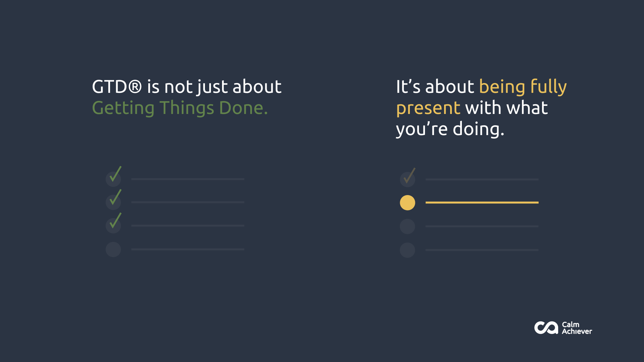
Task: Click the last grey circle in right list
Action: click(x=408, y=250)
